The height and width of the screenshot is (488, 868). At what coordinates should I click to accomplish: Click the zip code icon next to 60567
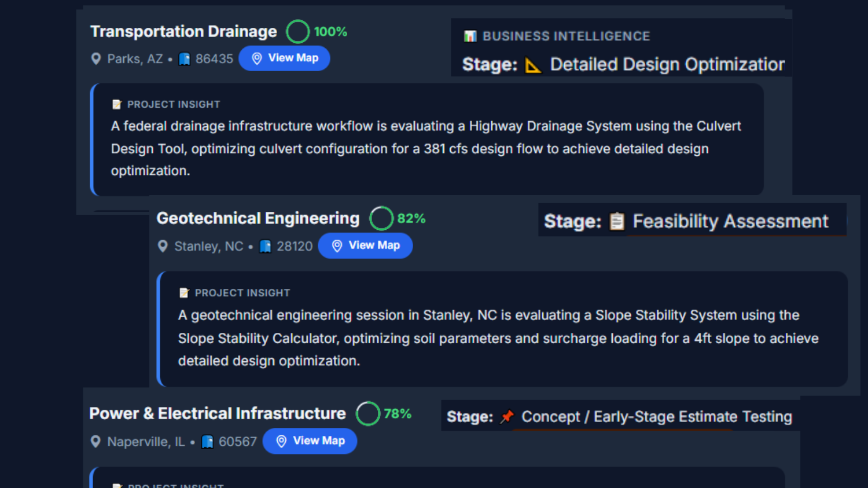tap(208, 442)
